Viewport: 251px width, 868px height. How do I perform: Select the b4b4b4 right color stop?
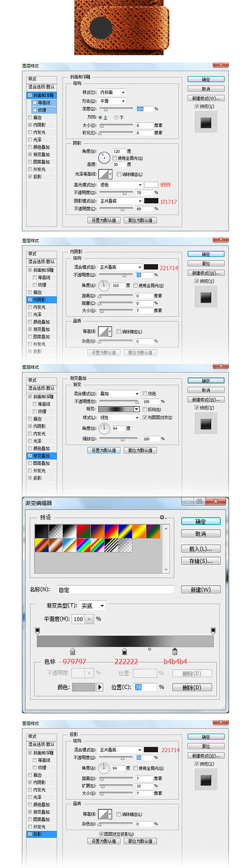coord(175,651)
